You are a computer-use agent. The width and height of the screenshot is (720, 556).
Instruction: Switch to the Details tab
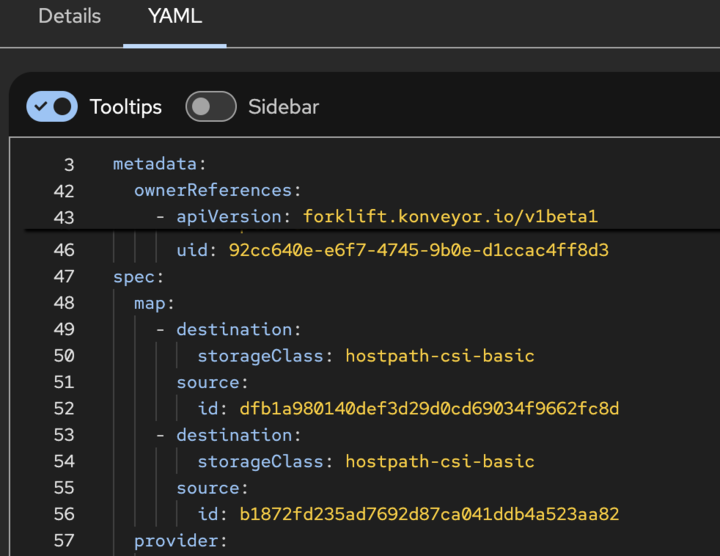(69, 17)
